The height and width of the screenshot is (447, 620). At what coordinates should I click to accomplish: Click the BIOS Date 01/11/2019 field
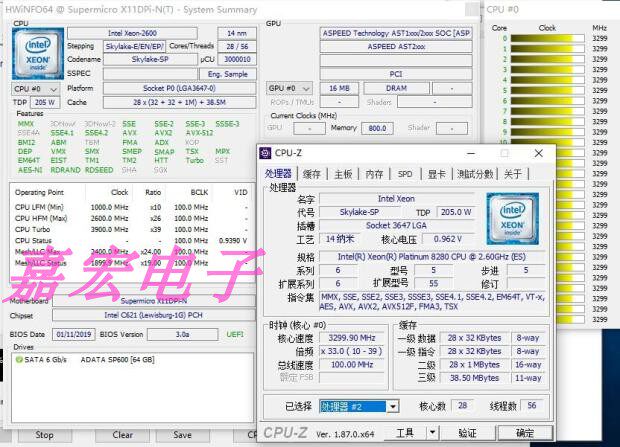[74, 335]
